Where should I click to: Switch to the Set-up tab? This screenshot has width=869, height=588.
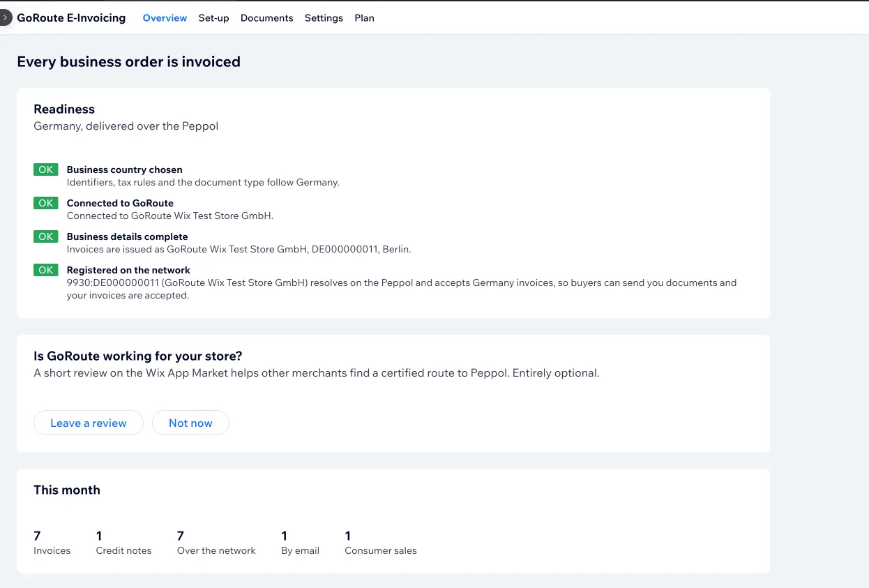tap(213, 18)
